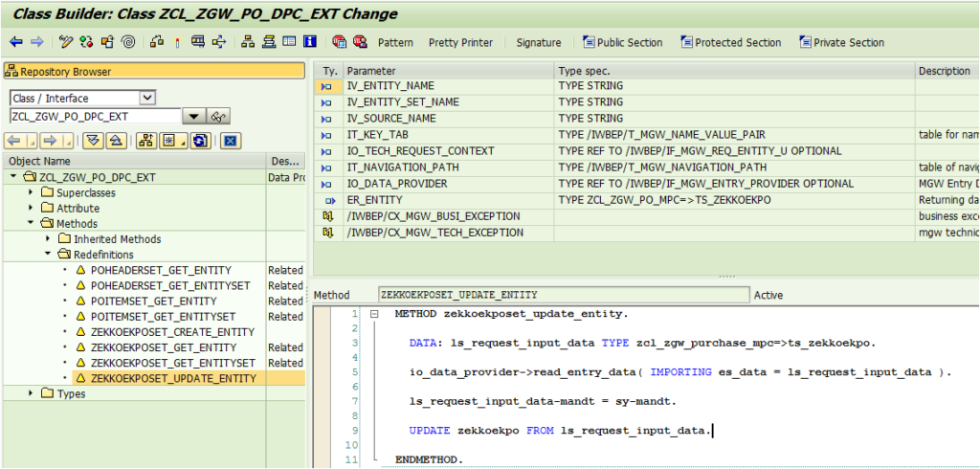
Task: Collapse the METHOD code block fold marker
Action: 374,315
